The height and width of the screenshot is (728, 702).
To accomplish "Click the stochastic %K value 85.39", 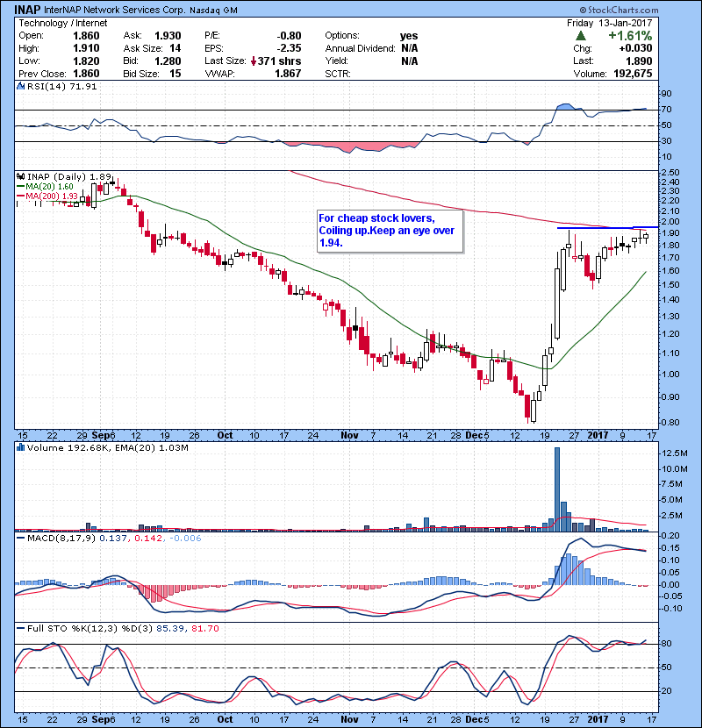I will pyautogui.click(x=170, y=628).
